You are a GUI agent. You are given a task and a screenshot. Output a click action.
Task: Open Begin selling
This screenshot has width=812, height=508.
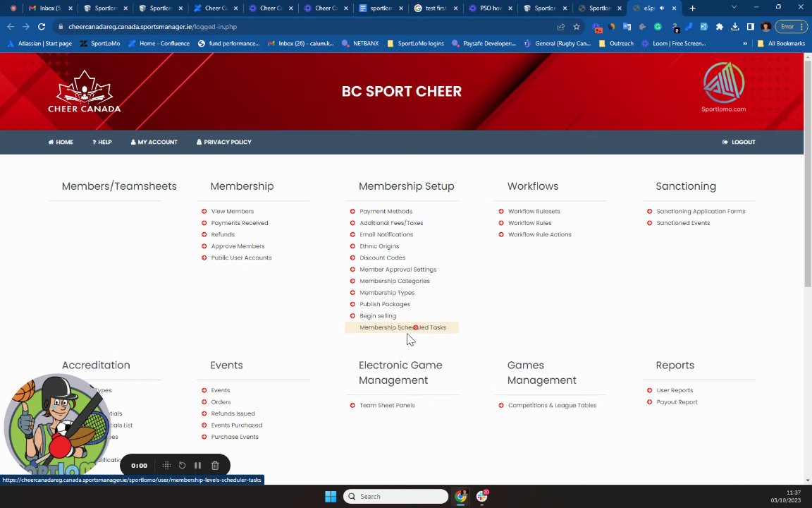[378, 315]
